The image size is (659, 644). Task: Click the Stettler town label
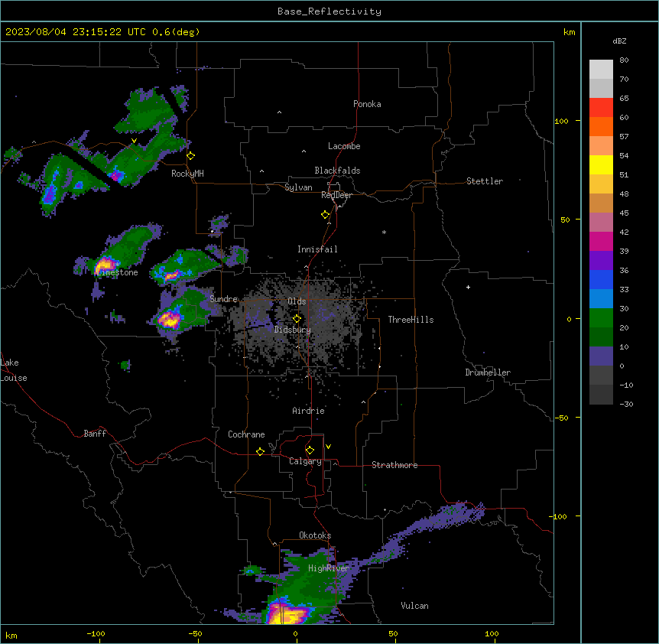(484, 181)
